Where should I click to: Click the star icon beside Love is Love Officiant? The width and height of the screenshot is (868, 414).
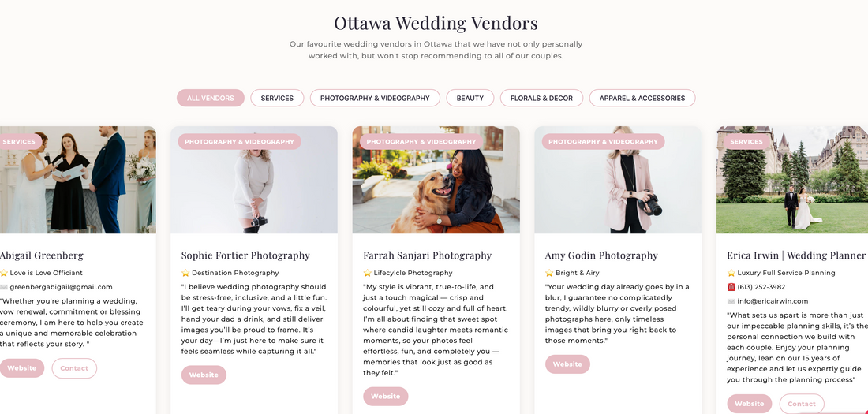[4, 273]
